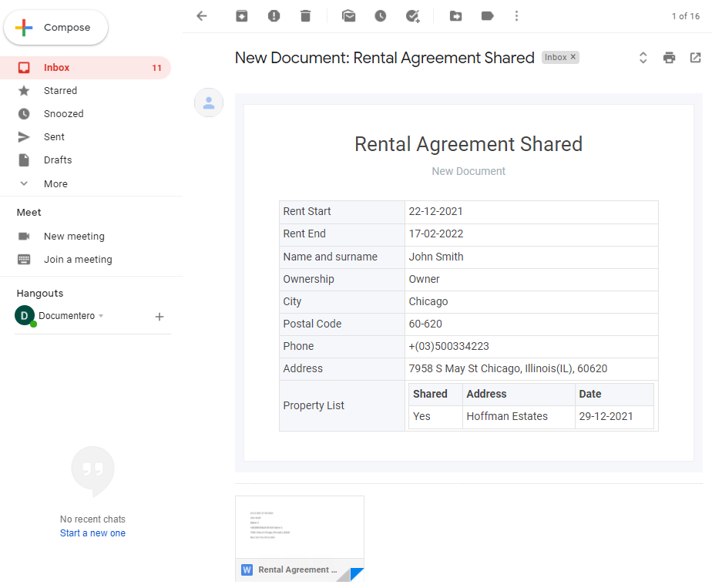The height and width of the screenshot is (588, 712).
Task: Snooze this email using clock icon
Action: point(381,16)
